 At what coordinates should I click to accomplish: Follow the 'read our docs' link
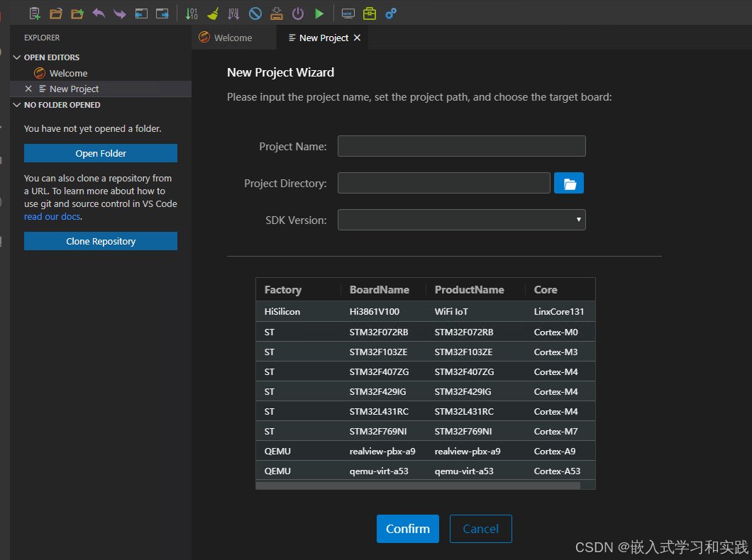click(52, 216)
